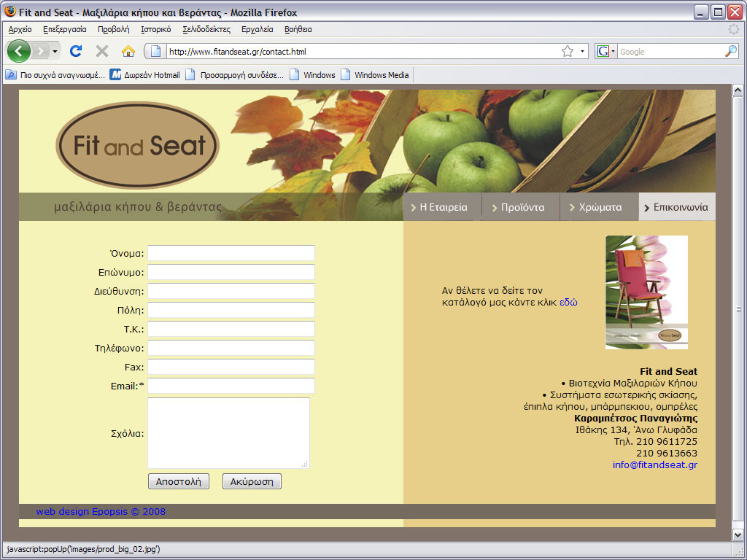
Task: Close the Firefox window
Action: click(735, 12)
